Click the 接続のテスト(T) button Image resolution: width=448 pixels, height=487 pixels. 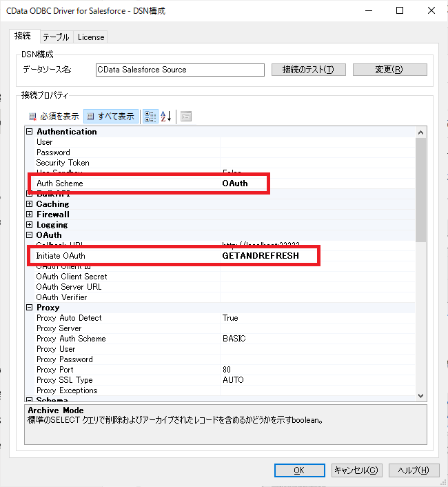(x=308, y=70)
